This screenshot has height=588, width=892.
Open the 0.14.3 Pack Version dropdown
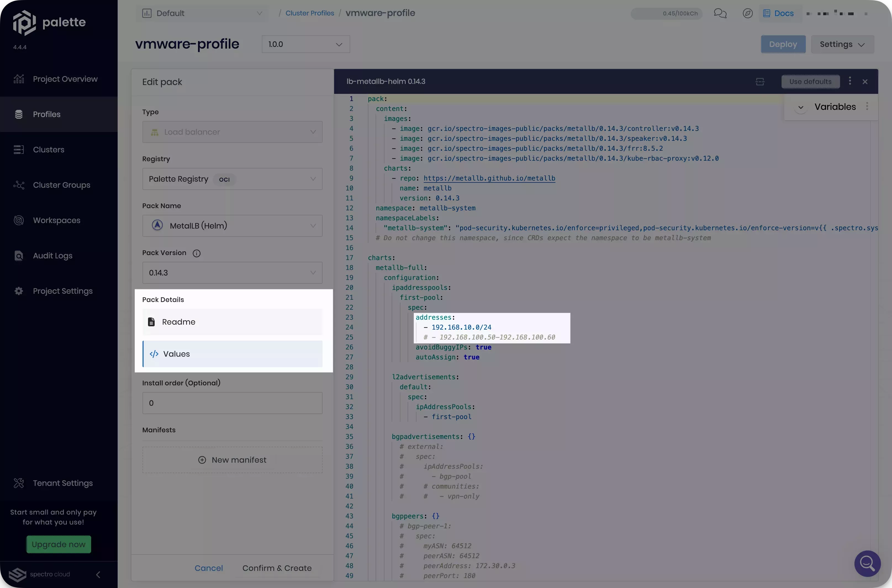[232, 273]
